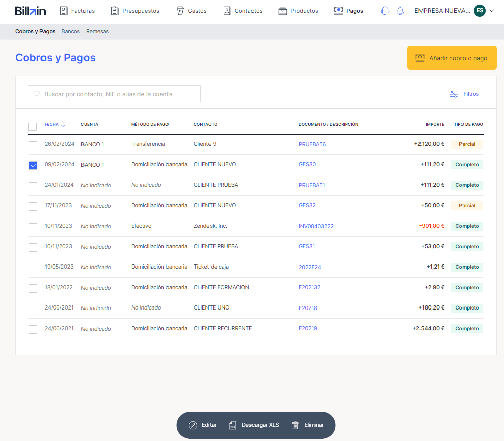504x441 pixels.
Task: Open notifications bell
Action: (400, 11)
